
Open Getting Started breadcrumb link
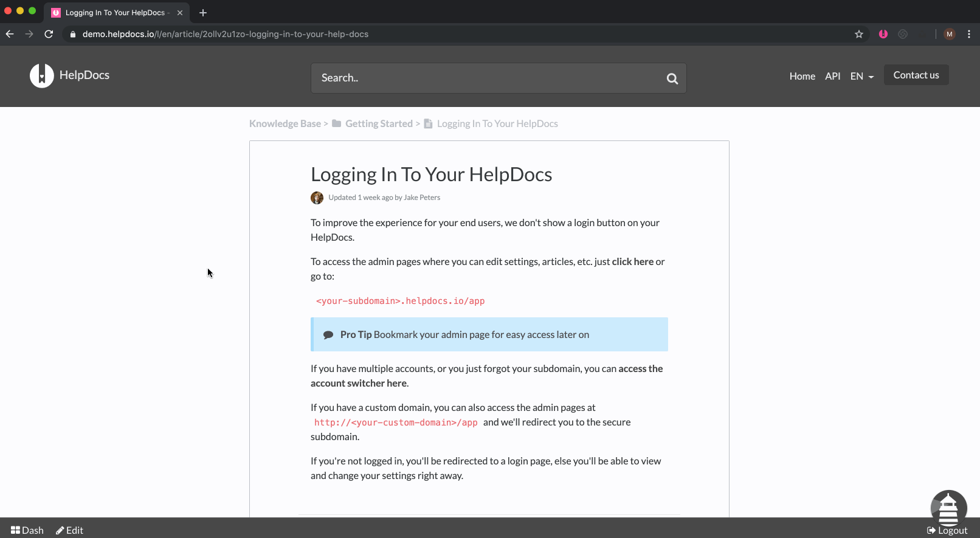coord(379,123)
